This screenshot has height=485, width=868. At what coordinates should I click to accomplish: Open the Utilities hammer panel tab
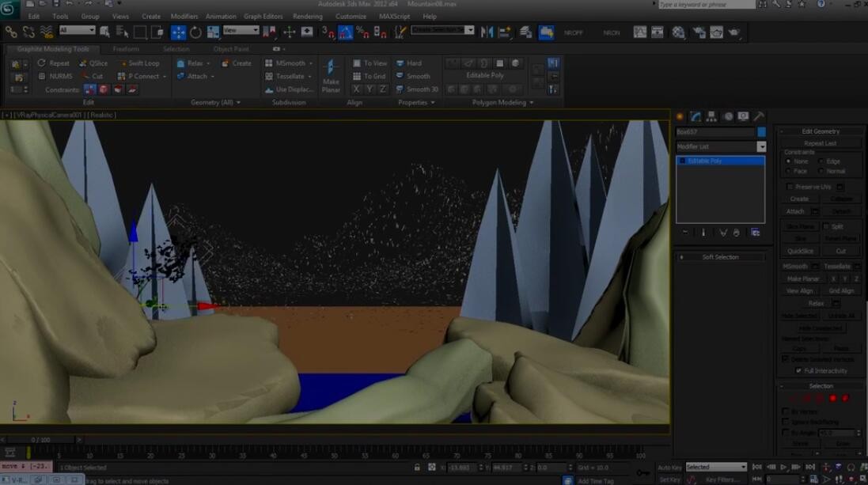click(x=759, y=116)
